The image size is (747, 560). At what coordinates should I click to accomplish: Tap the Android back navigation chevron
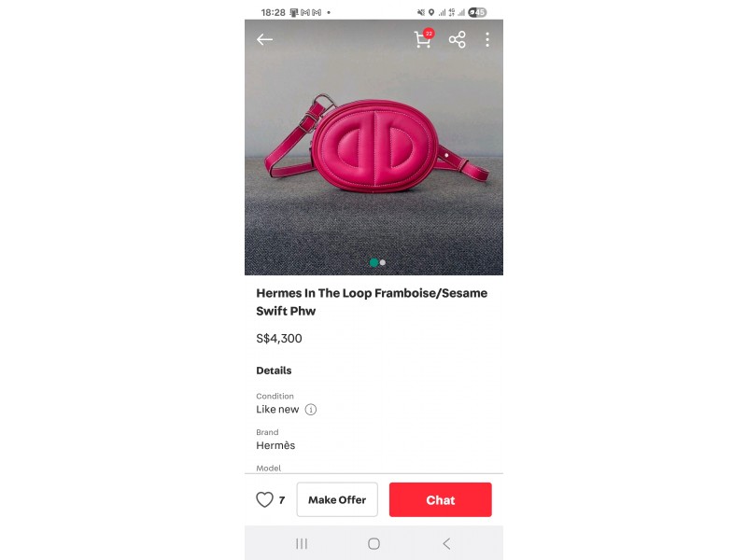click(x=446, y=543)
